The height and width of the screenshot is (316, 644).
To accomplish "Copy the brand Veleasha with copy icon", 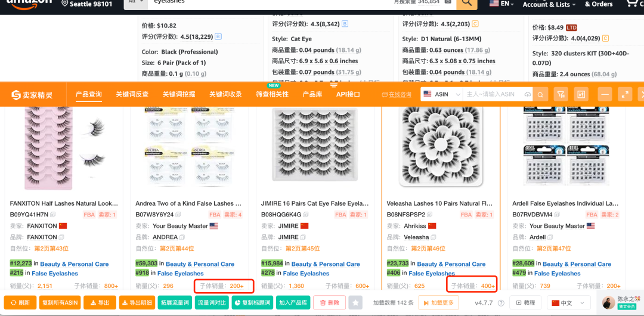I will click(433, 237).
